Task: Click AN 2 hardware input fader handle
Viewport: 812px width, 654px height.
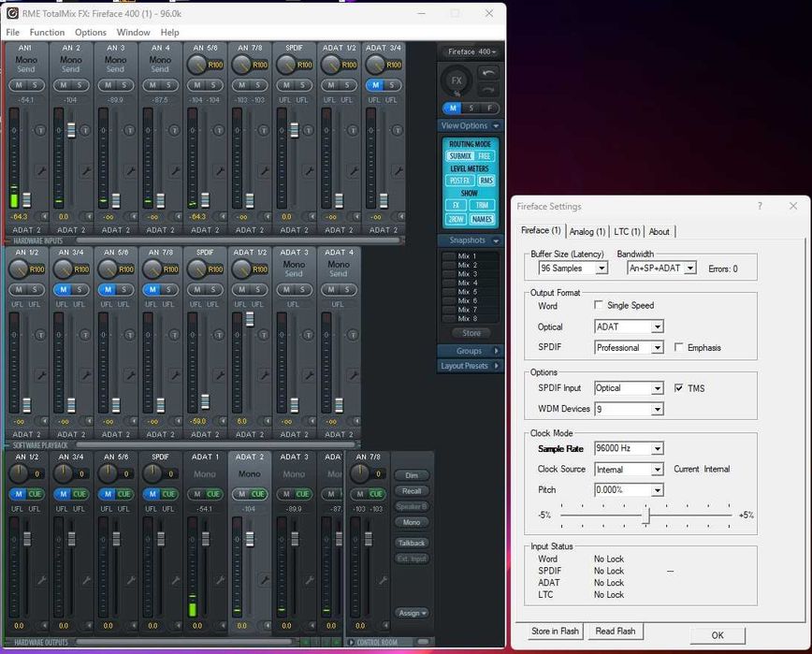Action: point(71,130)
